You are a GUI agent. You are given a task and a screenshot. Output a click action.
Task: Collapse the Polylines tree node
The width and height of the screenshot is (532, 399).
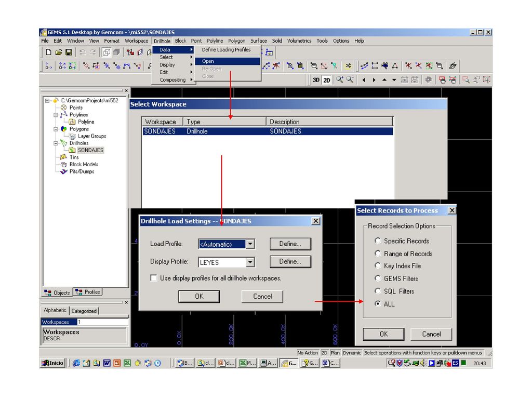coord(56,115)
